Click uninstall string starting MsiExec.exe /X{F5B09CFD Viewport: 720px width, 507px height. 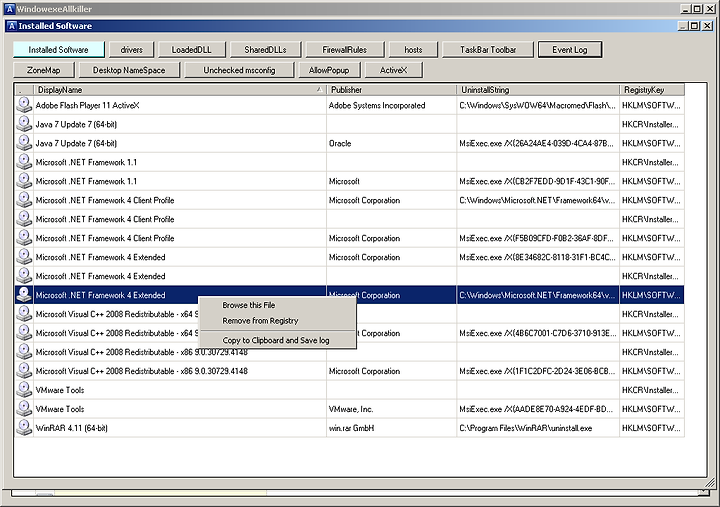tap(536, 238)
